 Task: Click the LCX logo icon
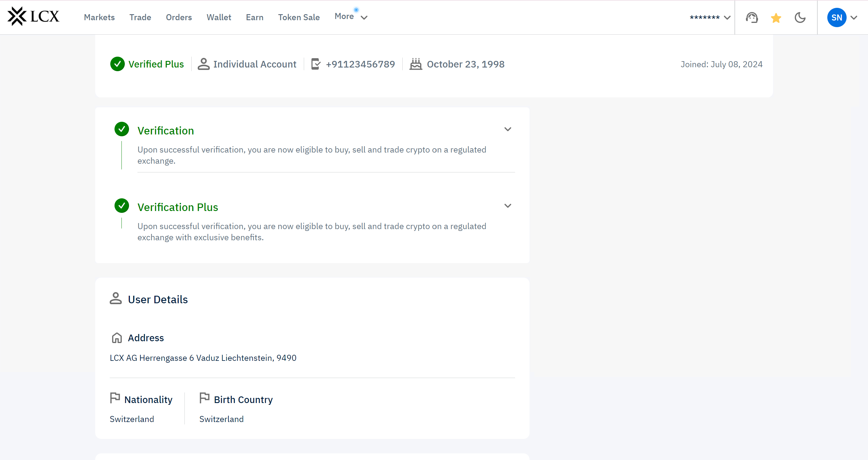point(17,16)
